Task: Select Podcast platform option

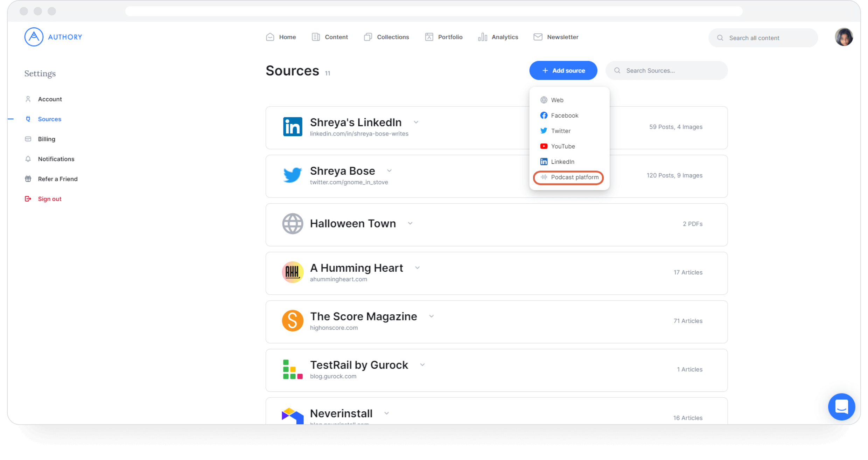Action: pos(568,177)
